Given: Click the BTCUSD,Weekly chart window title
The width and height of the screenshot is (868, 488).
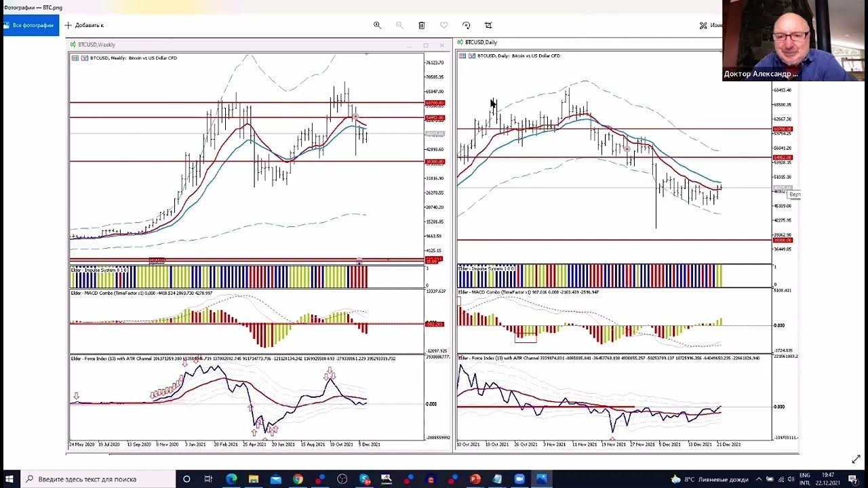Looking at the screenshot, I should click(x=97, y=45).
